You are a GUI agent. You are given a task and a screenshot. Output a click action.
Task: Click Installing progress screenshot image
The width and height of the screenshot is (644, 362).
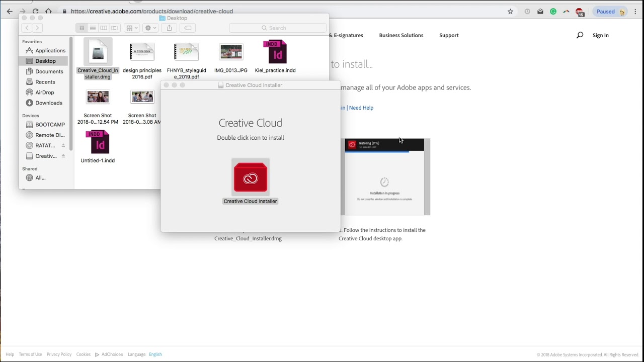(x=385, y=176)
